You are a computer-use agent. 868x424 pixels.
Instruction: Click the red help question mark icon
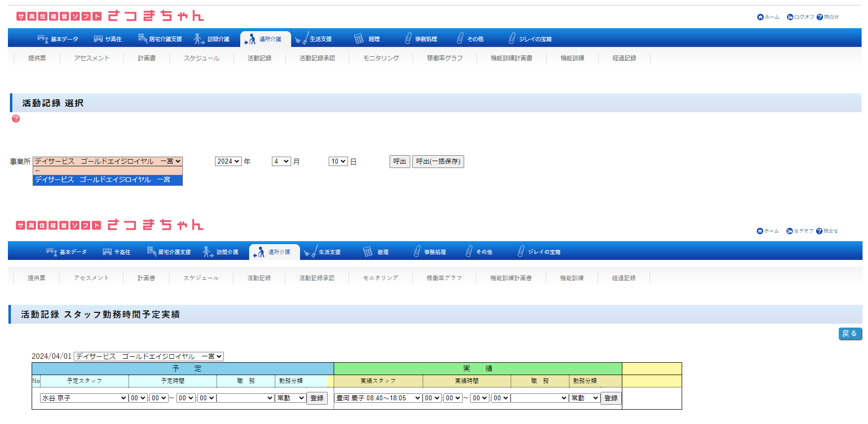coord(16,119)
